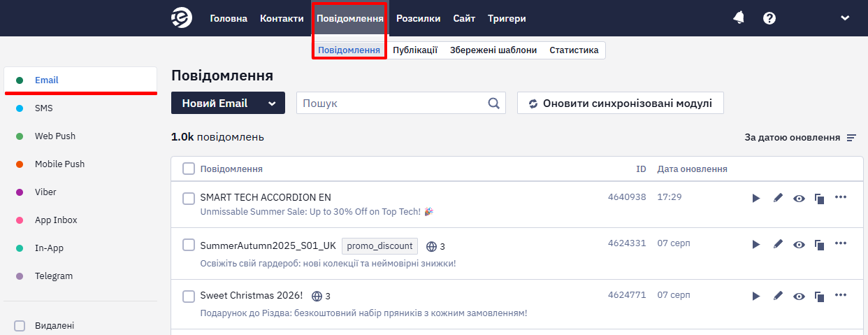Copy SummerAutumn2025_S01_UK message
Viewport: 868px width, 335px height.
[x=819, y=245]
